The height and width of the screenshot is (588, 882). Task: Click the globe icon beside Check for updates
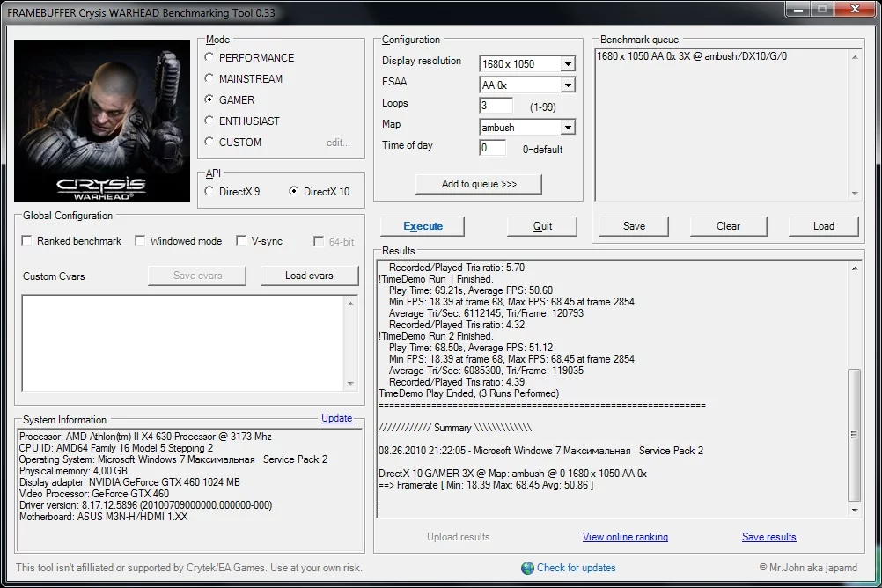coord(527,568)
